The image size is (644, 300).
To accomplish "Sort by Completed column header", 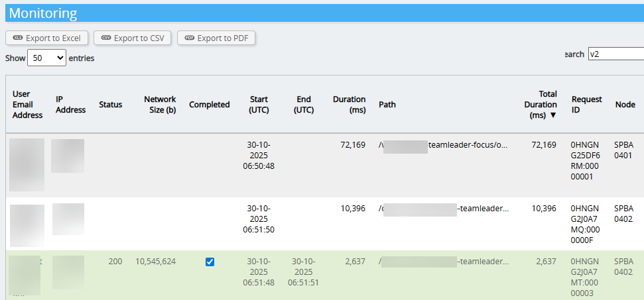I will pos(209,105).
